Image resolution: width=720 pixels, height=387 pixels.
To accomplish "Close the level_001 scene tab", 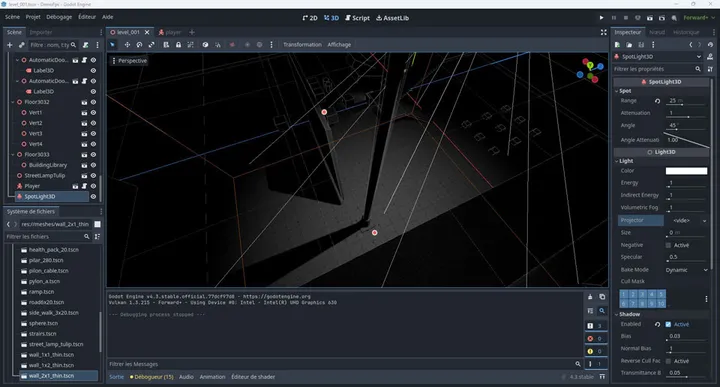I will coord(147,32).
